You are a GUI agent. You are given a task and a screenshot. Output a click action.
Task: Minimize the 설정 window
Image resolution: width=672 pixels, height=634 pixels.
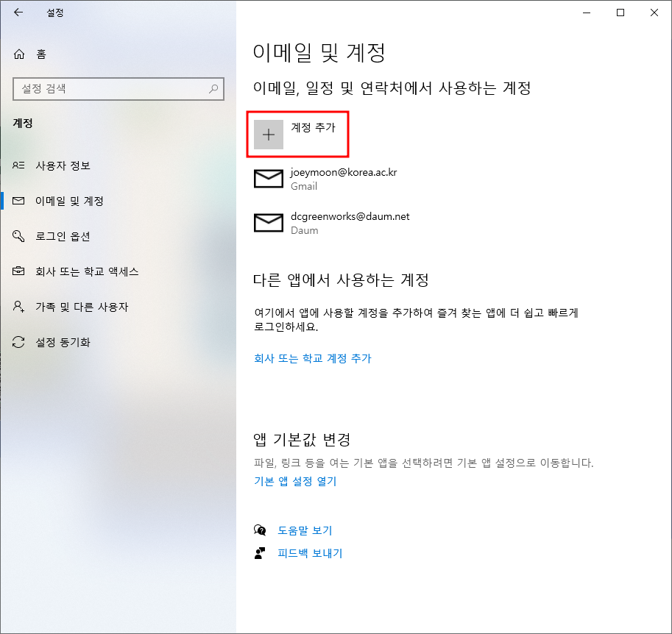587,13
